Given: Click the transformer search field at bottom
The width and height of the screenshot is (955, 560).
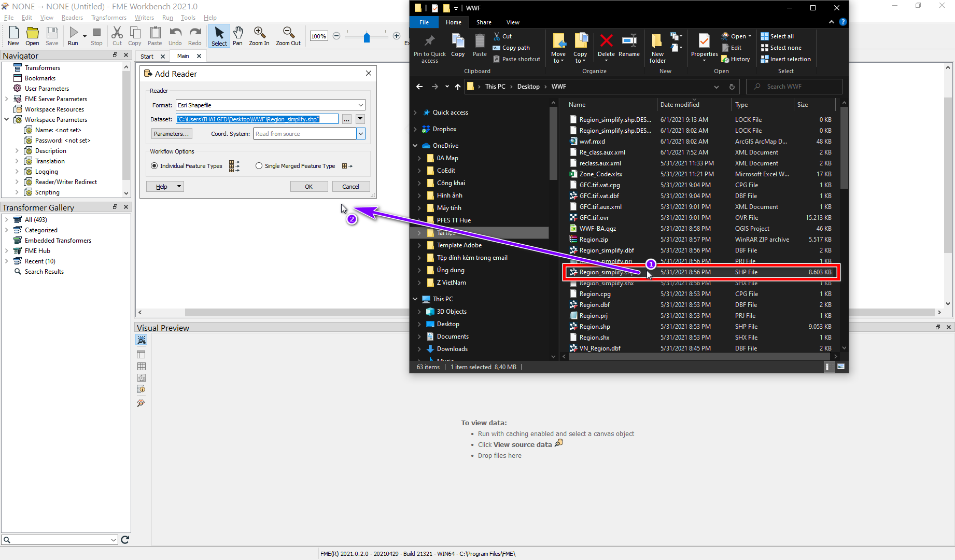Looking at the screenshot, I should [x=60, y=540].
